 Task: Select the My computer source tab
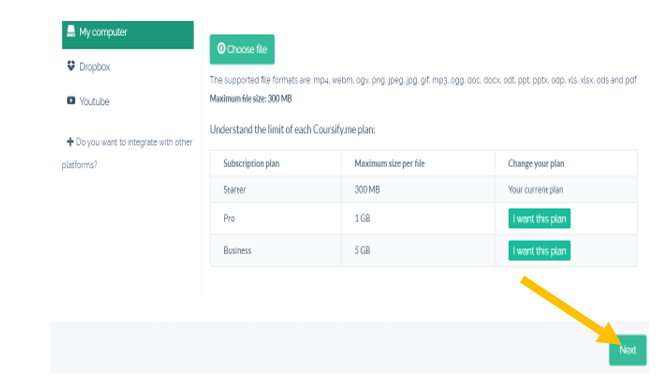(x=128, y=35)
